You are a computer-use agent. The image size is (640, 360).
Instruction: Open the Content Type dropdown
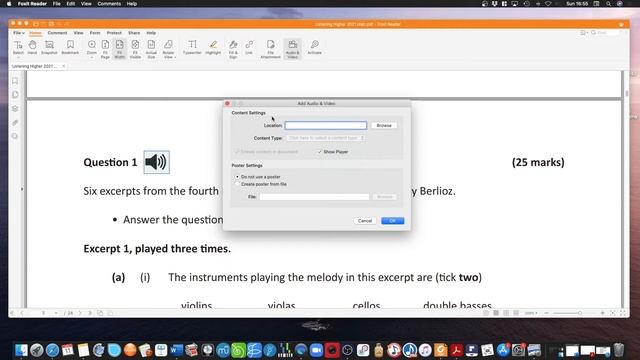coord(325,138)
